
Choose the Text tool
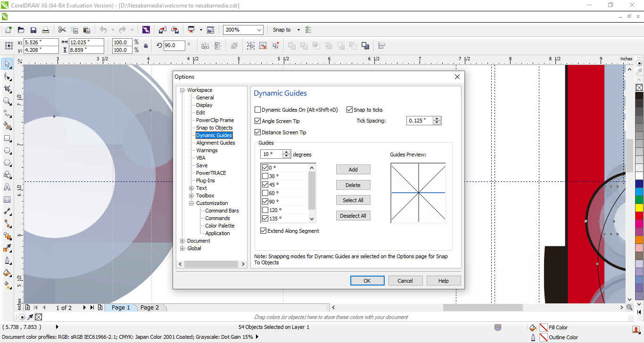coord(7,187)
